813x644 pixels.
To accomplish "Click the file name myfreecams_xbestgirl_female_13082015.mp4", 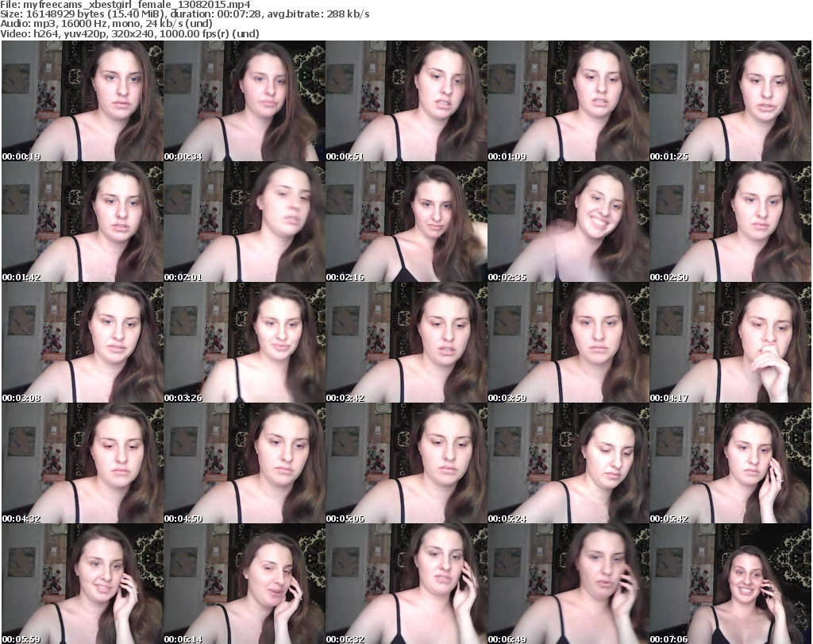I will click(137, 5).
